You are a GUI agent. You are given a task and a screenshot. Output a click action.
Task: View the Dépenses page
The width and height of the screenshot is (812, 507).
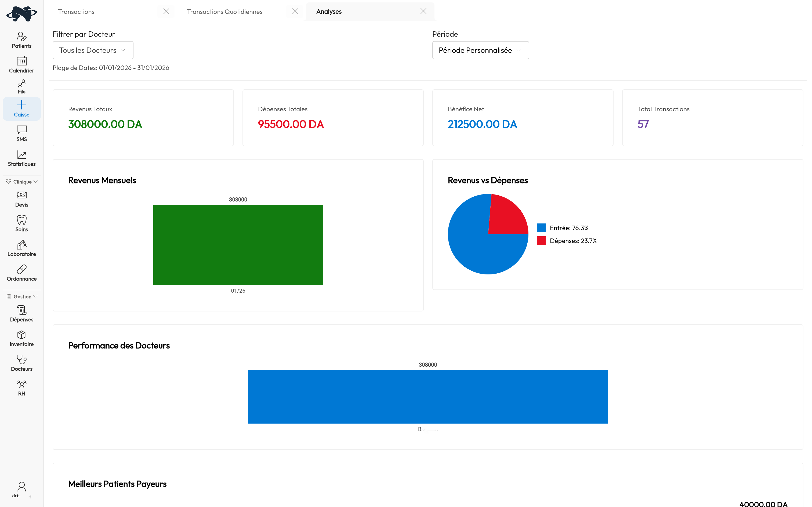coord(21,314)
